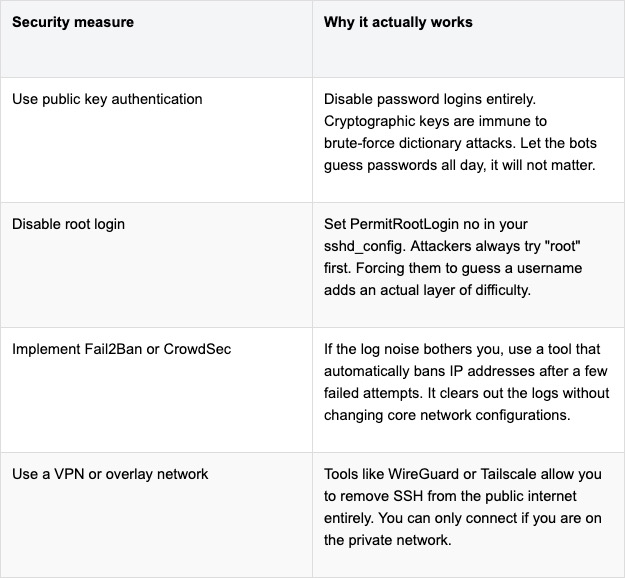Click the 'Security measure' column header
Viewport: 625px width, 578px height.
click(x=73, y=22)
